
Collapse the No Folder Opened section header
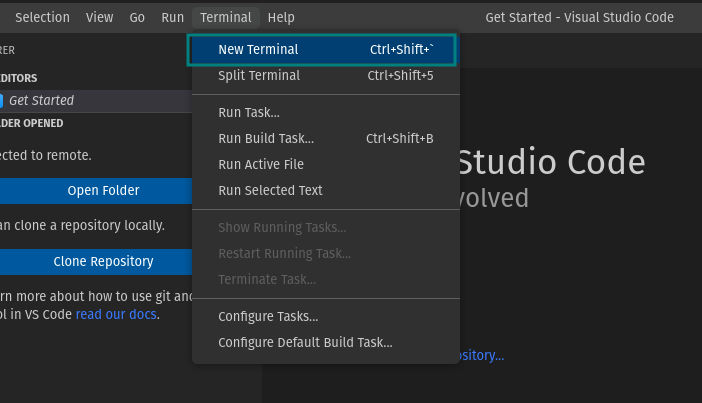[x=96, y=123]
